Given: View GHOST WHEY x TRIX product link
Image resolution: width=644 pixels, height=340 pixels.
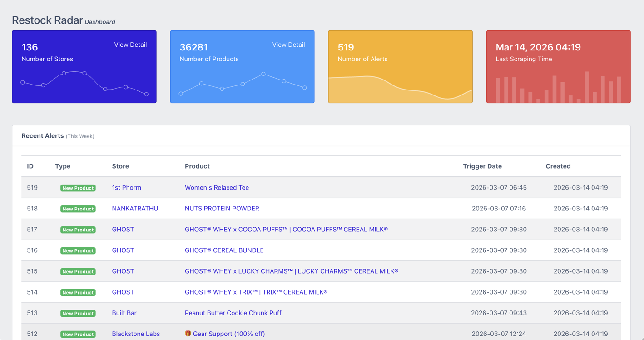Looking at the screenshot, I should [256, 292].
